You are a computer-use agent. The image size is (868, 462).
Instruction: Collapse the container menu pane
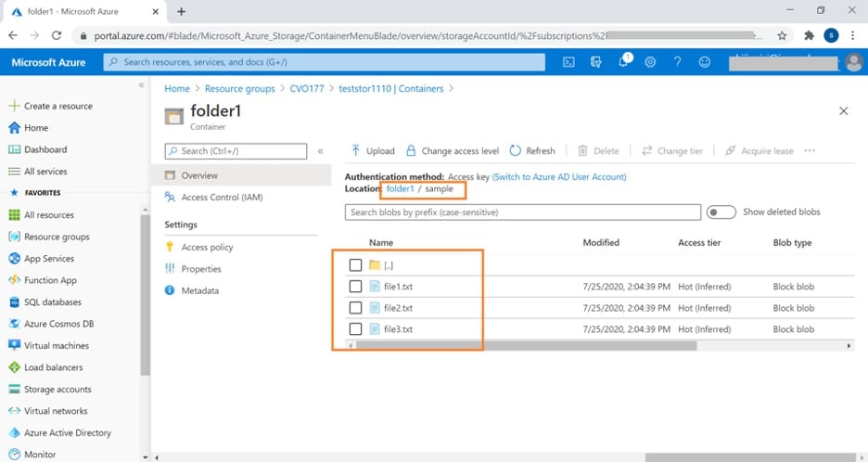click(x=320, y=150)
